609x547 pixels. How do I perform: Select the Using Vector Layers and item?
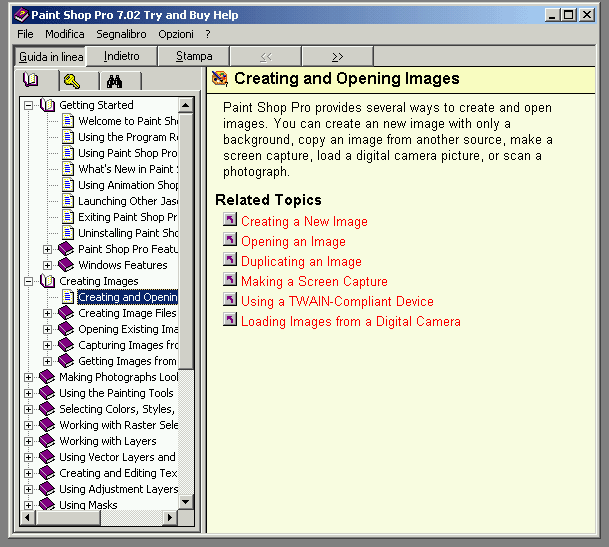coord(117,457)
